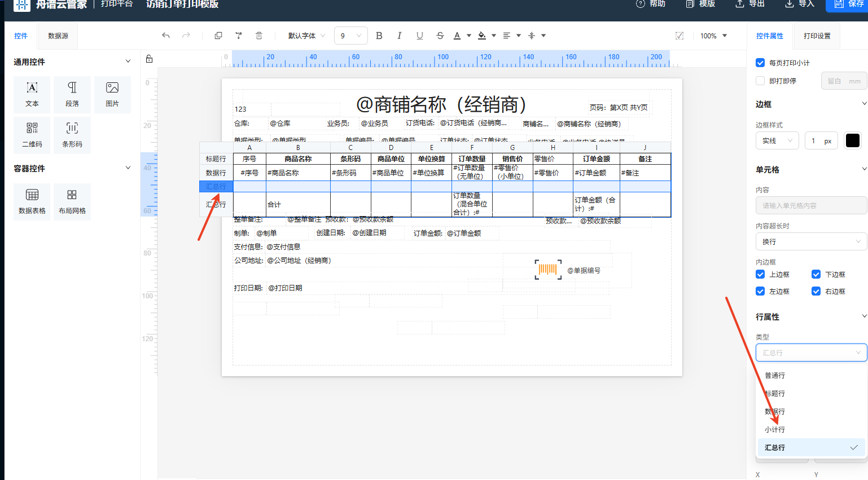
Task: Click the 保存 save button
Action: pyautogui.click(x=848, y=4)
